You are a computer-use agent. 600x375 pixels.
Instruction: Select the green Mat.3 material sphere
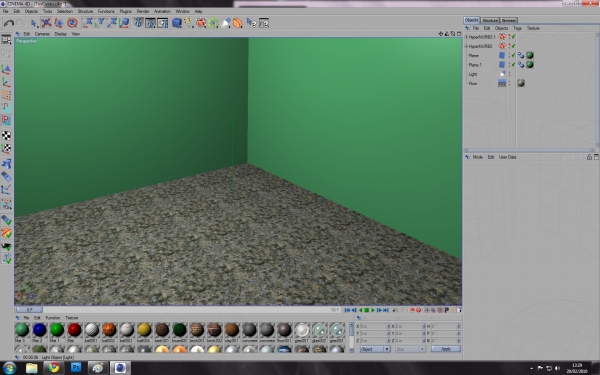(x=22, y=329)
